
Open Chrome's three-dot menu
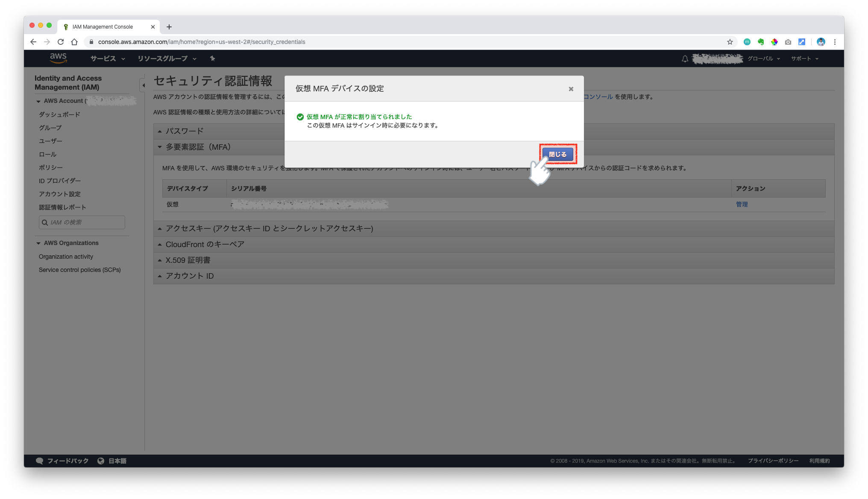[835, 42]
